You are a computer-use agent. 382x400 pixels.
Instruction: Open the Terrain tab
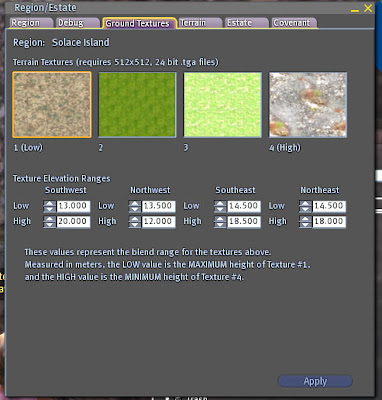(x=200, y=23)
